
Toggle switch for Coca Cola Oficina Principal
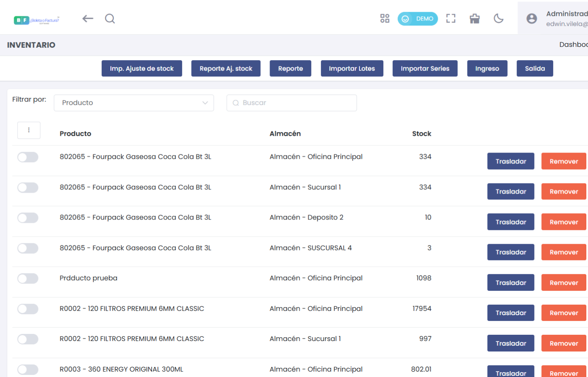28,157
